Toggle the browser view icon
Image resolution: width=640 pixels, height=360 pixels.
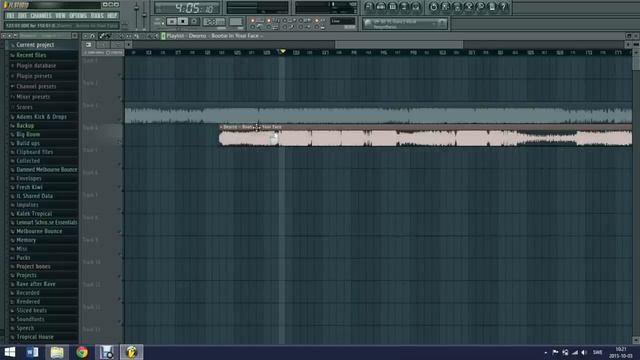click(x=404, y=7)
